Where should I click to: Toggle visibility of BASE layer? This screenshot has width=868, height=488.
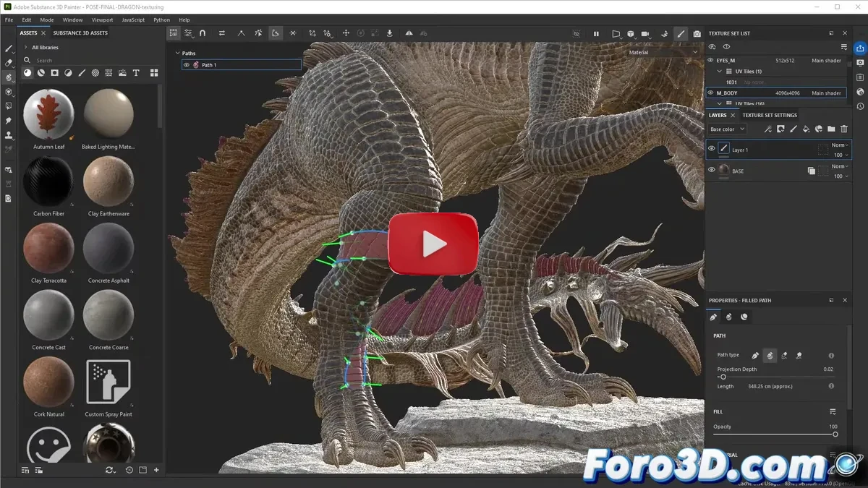click(712, 170)
